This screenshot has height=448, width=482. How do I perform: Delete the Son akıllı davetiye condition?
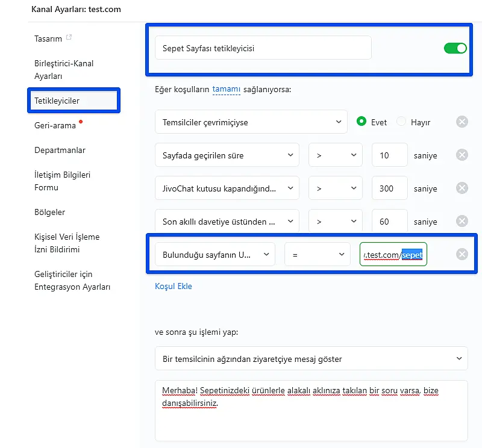(462, 222)
